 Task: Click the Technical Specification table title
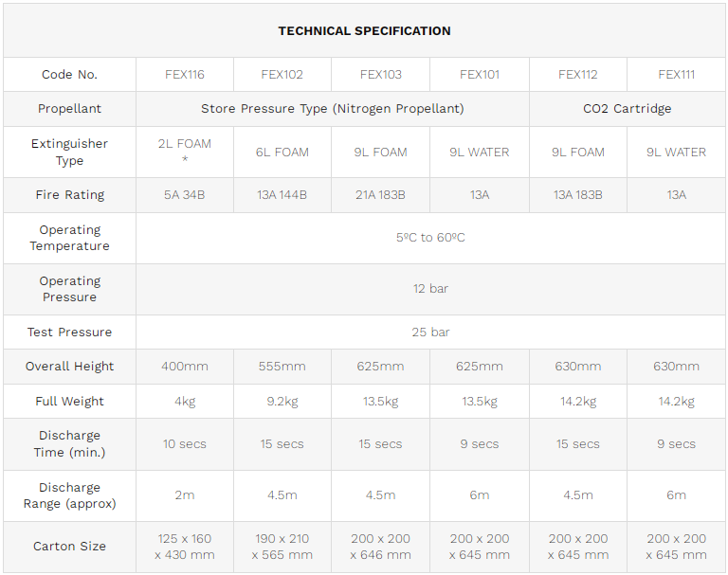click(x=364, y=31)
